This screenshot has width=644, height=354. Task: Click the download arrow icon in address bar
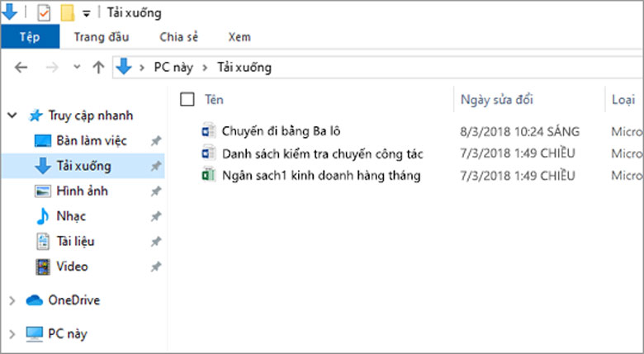(124, 67)
